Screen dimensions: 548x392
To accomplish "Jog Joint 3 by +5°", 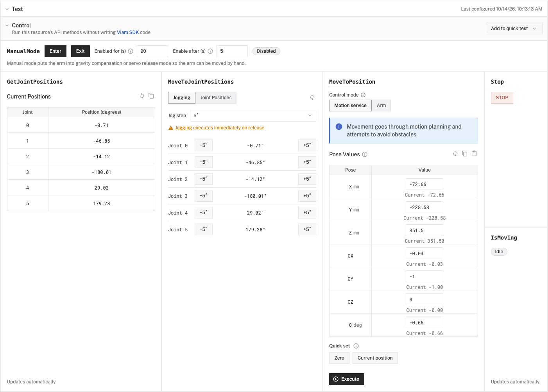I will pyautogui.click(x=307, y=196).
